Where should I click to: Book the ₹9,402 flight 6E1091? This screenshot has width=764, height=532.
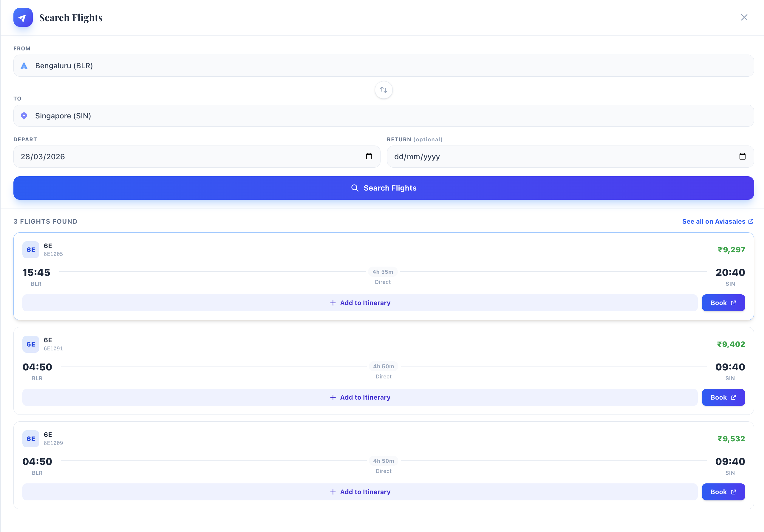click(x=723, y=397)
